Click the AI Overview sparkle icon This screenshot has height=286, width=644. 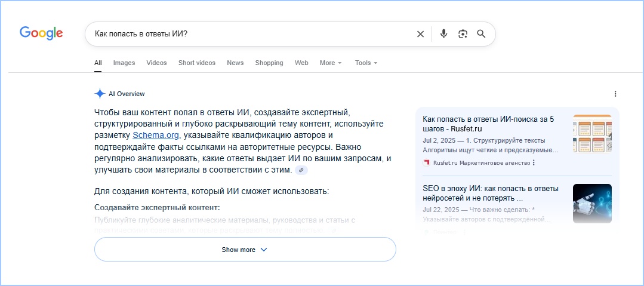pos(100,94)
